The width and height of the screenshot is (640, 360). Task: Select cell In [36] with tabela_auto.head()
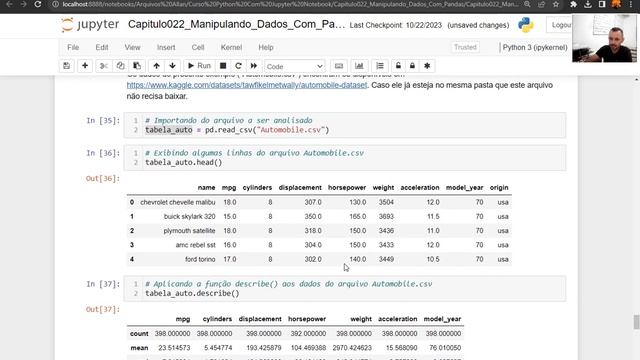click(x=345, y=158)
